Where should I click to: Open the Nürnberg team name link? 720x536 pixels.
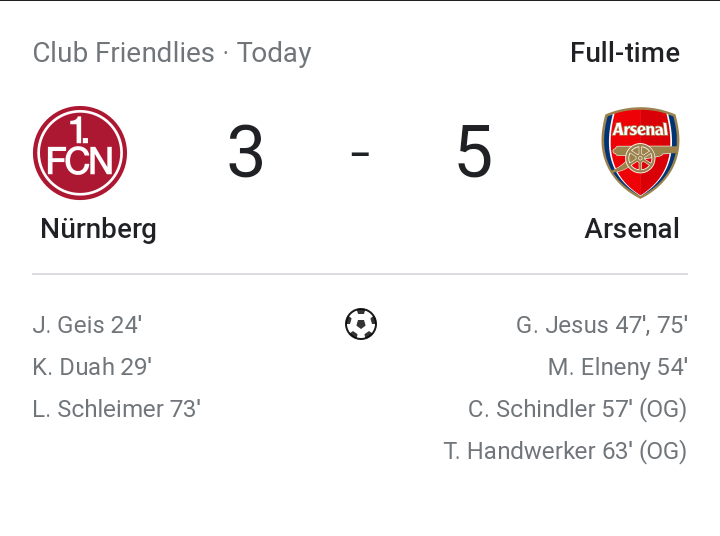pyautogui.click(x=98, y=229)
